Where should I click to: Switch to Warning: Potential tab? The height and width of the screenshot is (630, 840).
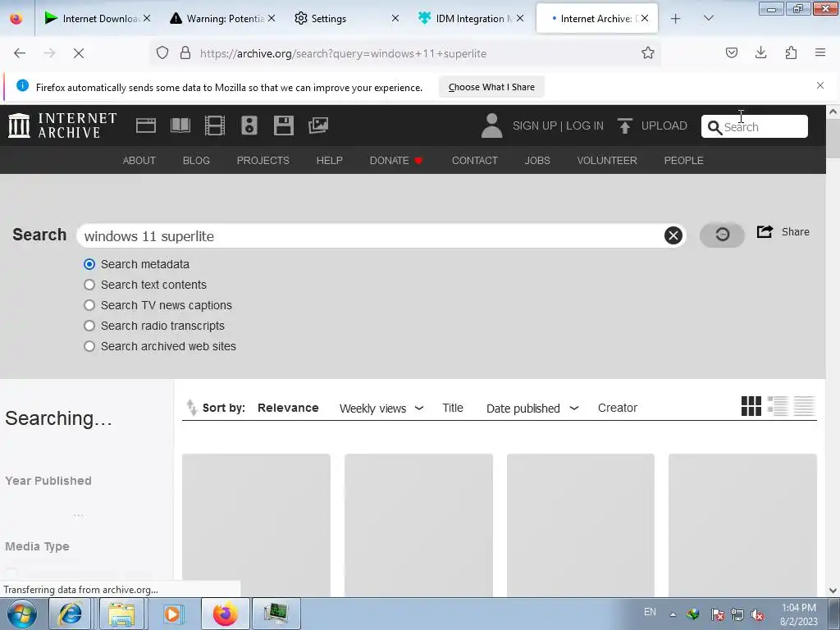coord(223,18)
